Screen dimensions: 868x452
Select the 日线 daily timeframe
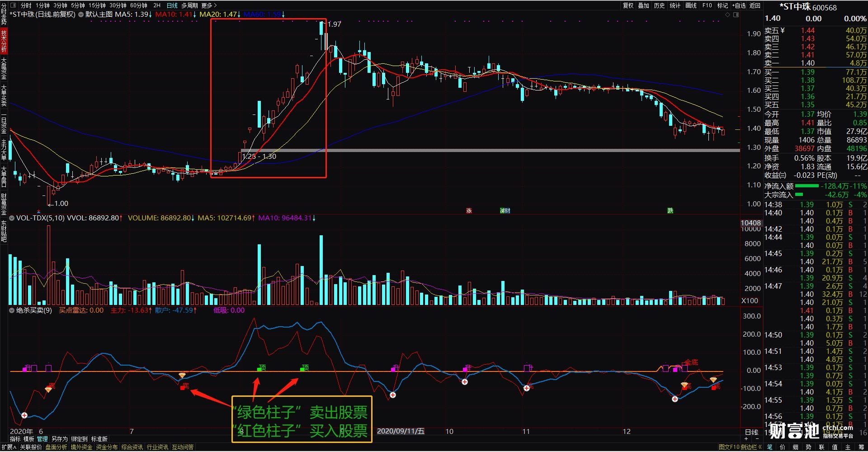[x=172, y=5]
